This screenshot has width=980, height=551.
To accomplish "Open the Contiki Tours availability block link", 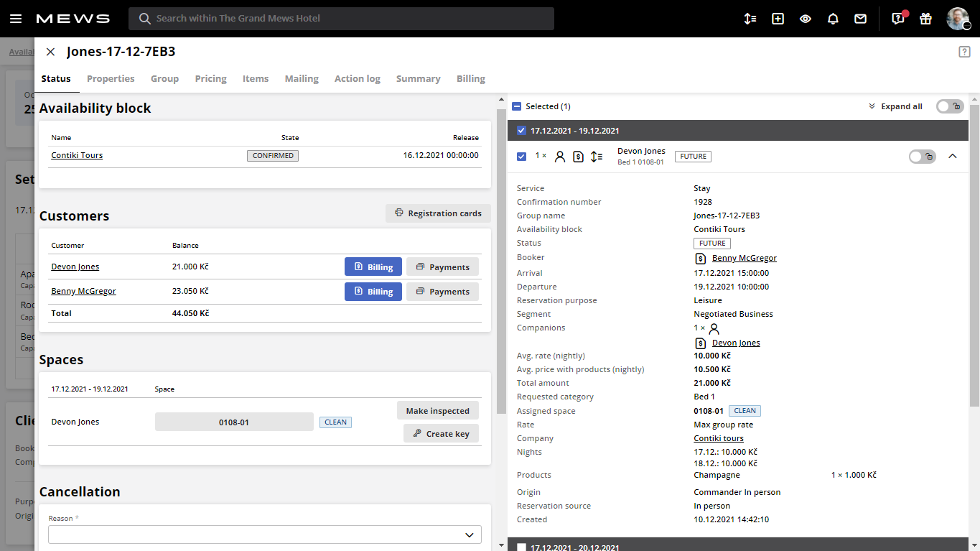I will tap(76, 155).
